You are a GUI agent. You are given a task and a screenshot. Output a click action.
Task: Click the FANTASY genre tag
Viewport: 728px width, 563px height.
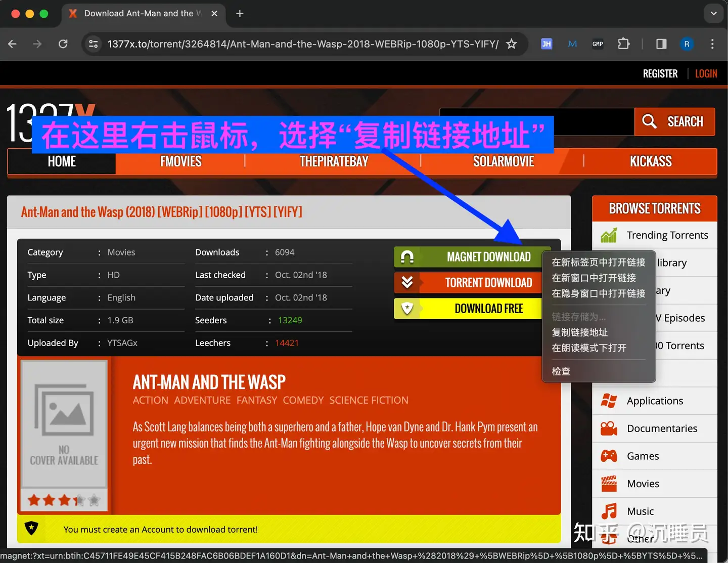coord(257,400)
